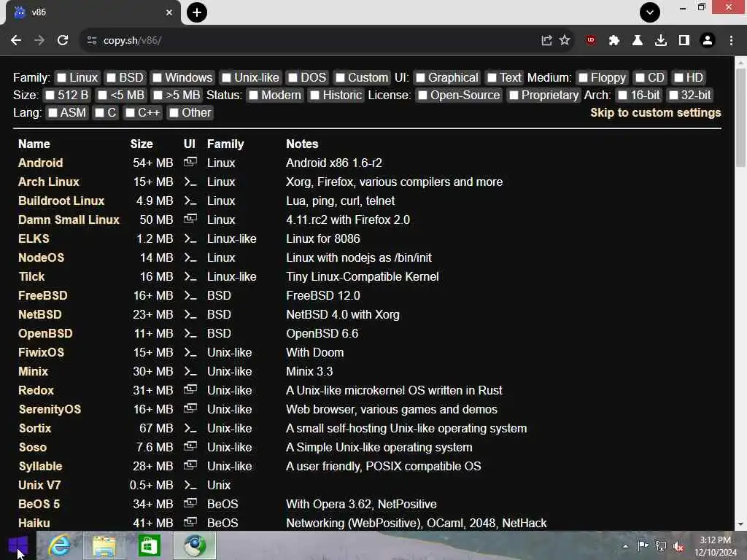View site information icon in address bar
The height and width of the screenshot is (560, 747).
click(x=92, y=41)
